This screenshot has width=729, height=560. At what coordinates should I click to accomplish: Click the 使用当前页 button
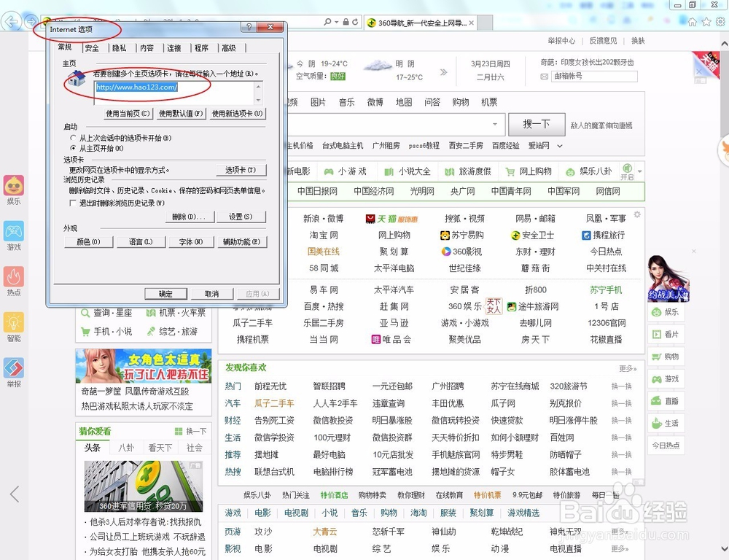click(x=128, y=114)
